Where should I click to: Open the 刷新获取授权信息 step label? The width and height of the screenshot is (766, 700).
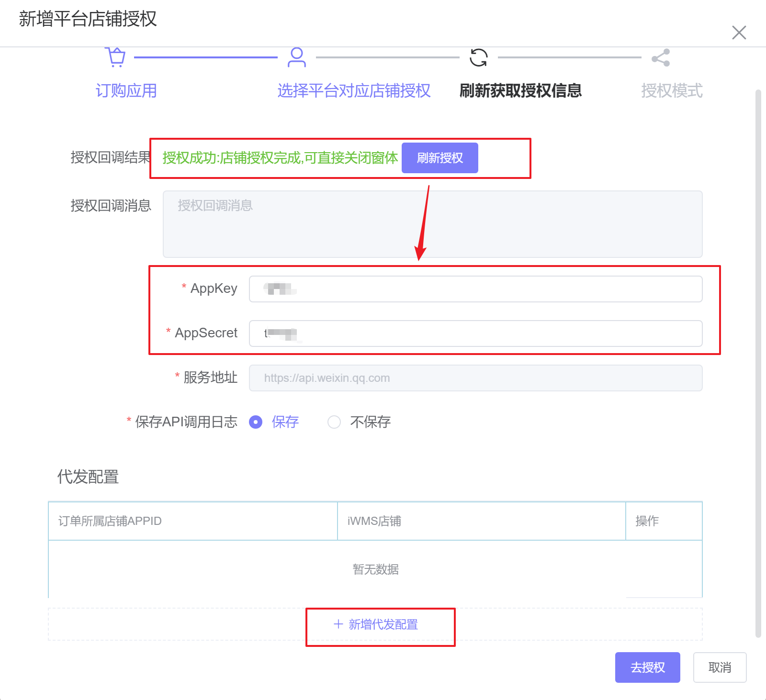point(520,90)
